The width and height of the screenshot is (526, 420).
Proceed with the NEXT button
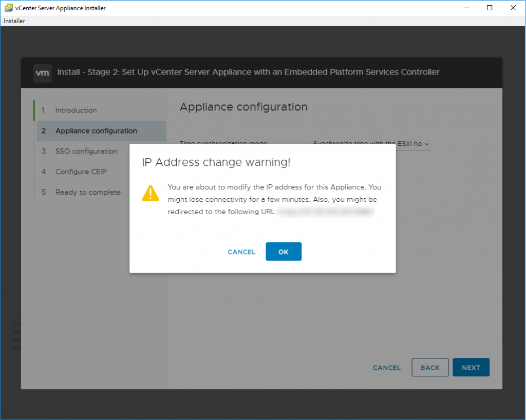point(471,368)
